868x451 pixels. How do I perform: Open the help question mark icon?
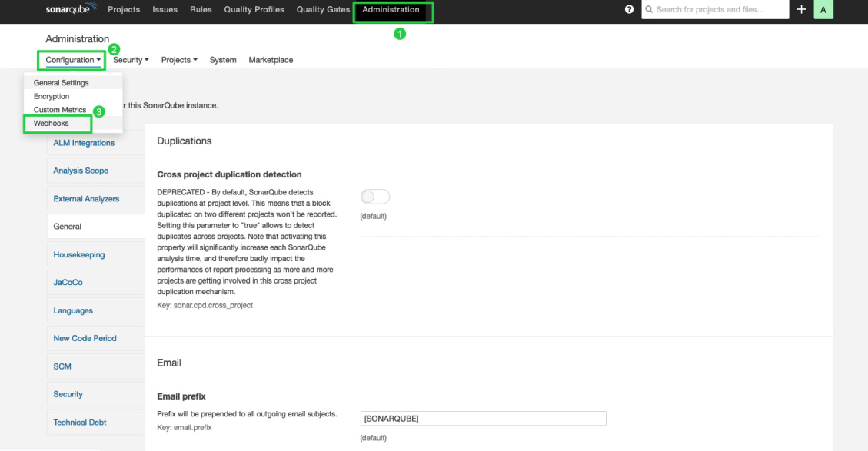629,9
